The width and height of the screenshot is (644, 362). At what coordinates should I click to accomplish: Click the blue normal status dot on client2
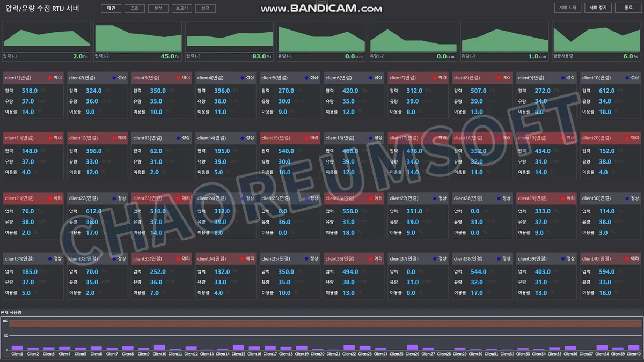click(x=114, y=78)
